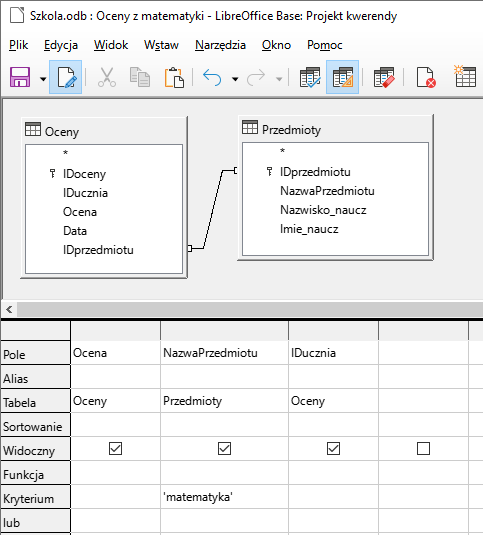Viewport: 483px width, 535px height.
Task: Open the Narzędzia menu
Action: (x=220, y=45)
